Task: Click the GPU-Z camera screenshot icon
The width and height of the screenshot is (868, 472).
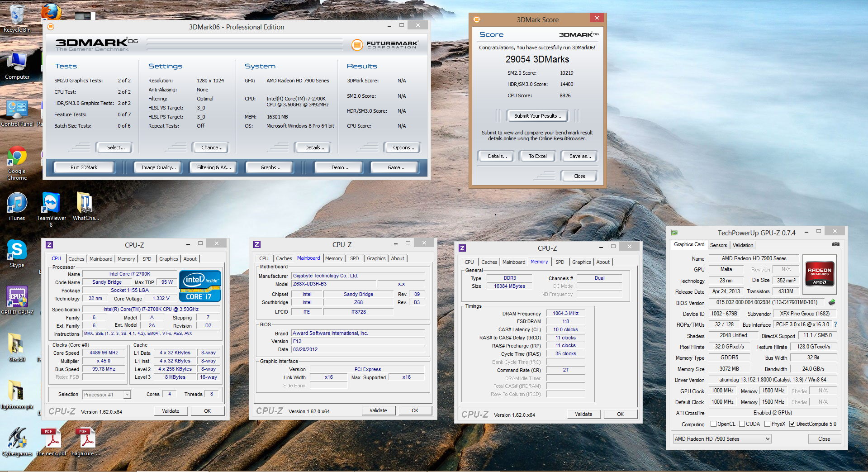Action: coord(835,244)
